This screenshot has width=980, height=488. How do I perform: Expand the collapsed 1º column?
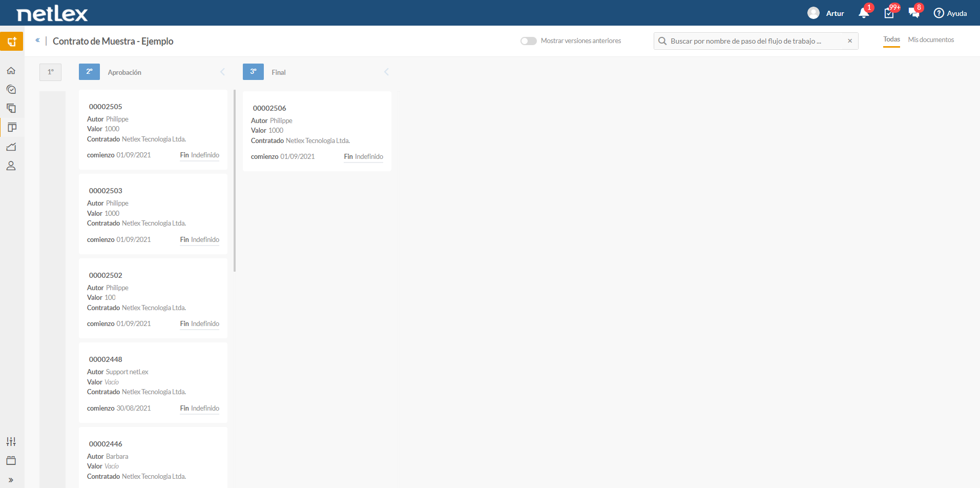[50, 72]
